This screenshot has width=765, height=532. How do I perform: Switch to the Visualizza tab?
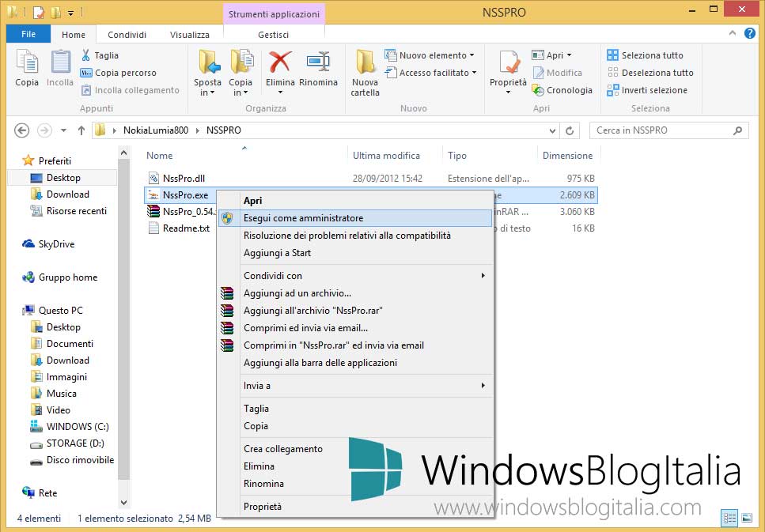[190, 35]
